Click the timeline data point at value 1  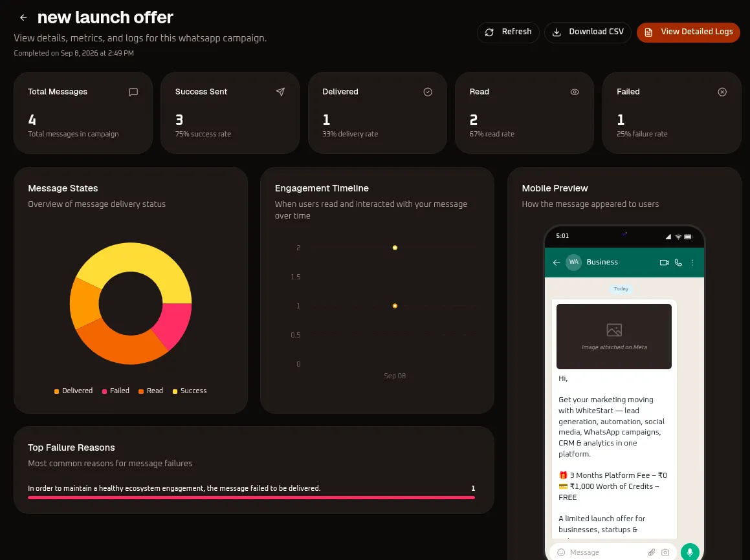click(x=395, y=306)
